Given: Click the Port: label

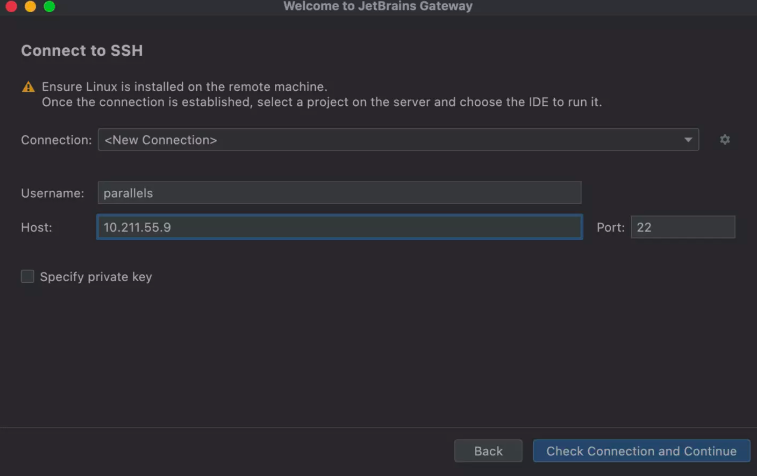Looking at the screenshot, I should (610, 228).
